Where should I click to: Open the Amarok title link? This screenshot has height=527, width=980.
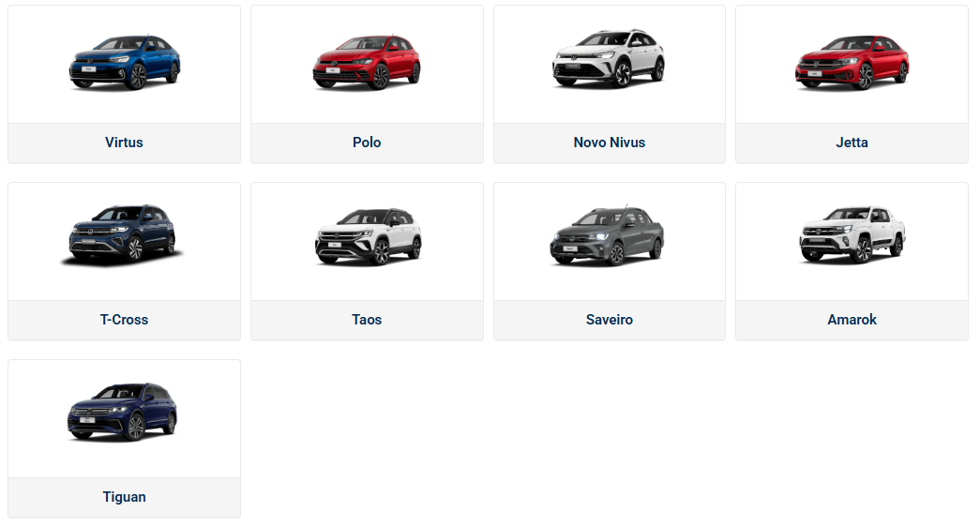852,320
